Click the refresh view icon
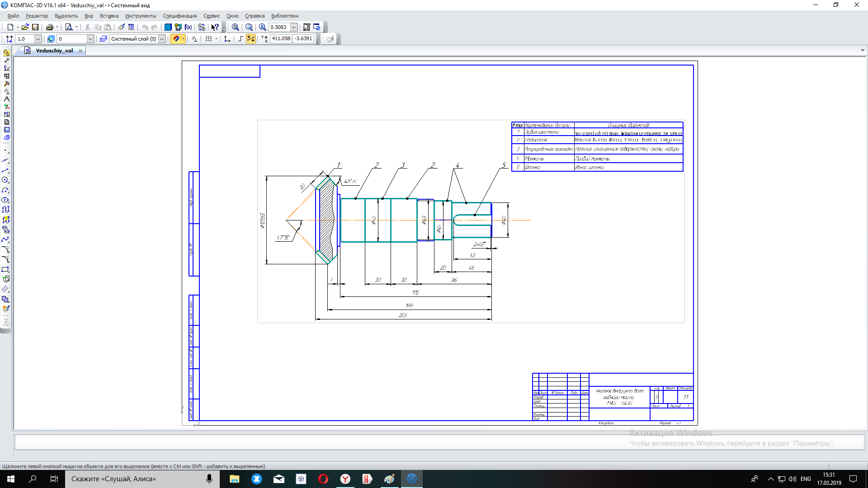 click(316, 27)
